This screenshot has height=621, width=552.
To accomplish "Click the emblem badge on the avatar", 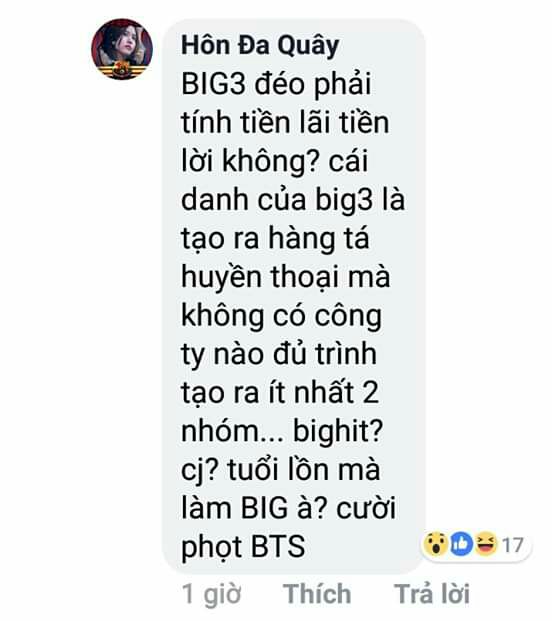I will pyautogui.click(x=122, y=70).
